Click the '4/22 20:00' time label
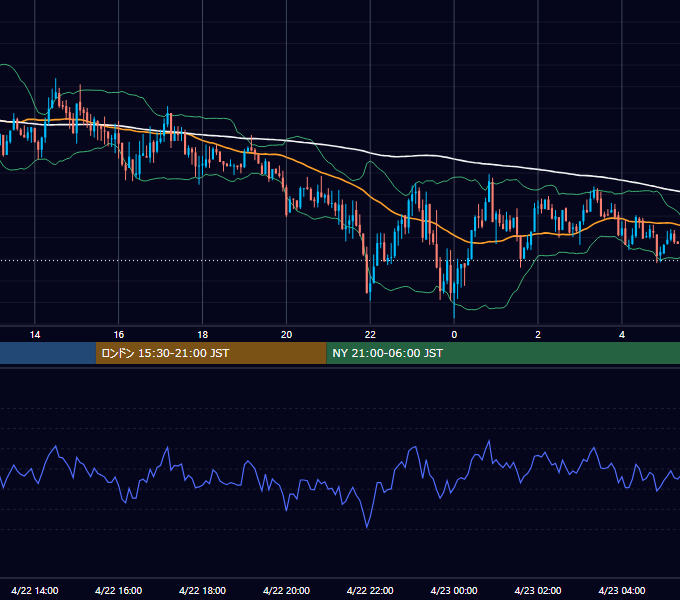Screen dimensions: 680x600 tap(286, 590)
